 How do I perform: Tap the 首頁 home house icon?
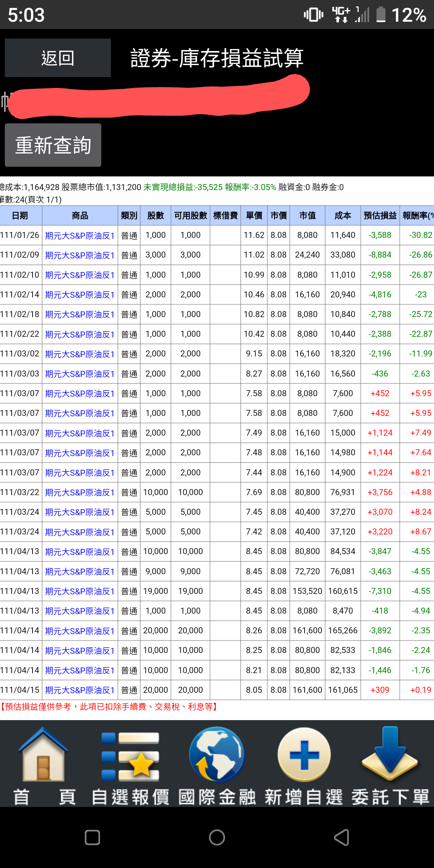43,755
